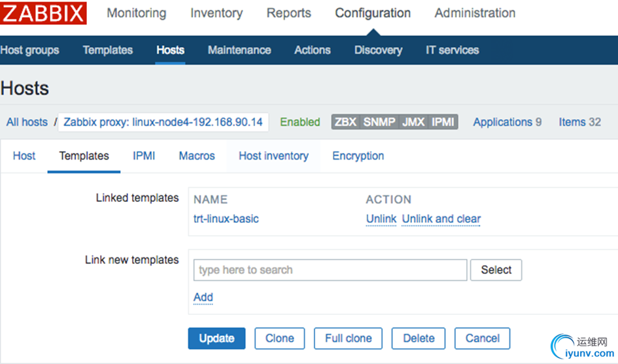Click the JMX availability badge

413,122
